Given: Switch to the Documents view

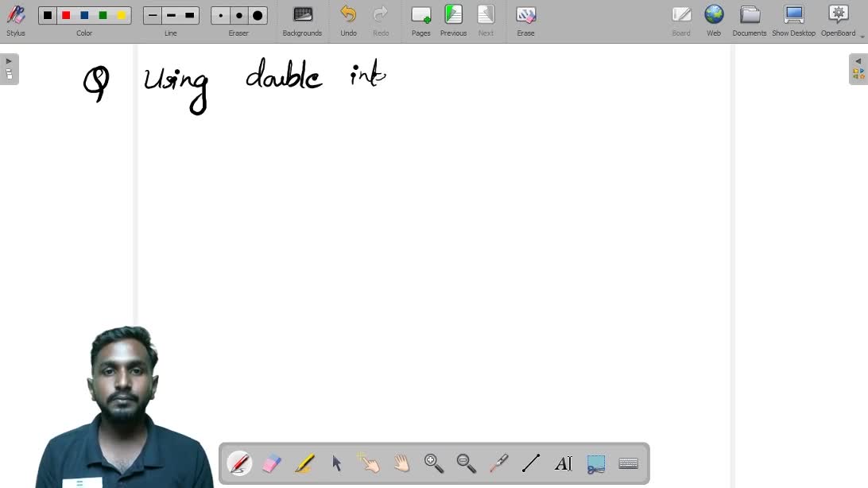Looking at the screenshot, I should click(749, 21).
